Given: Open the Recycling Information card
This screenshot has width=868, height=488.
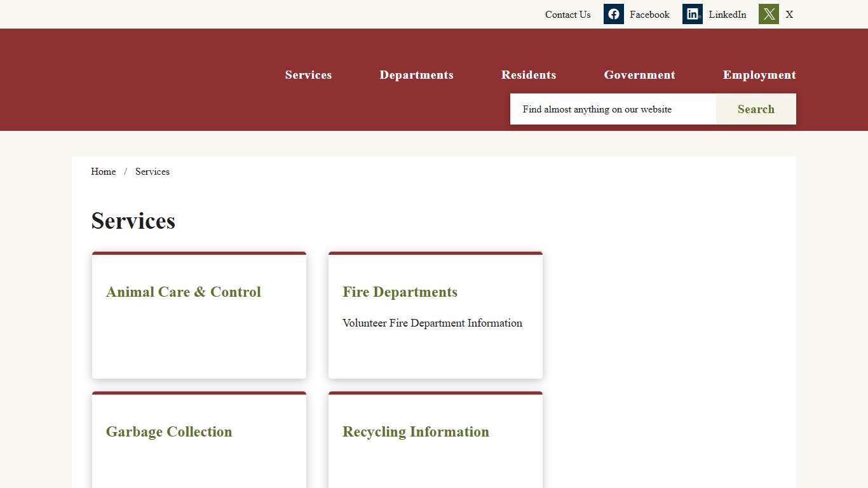Looking at the screenshot, I should tap(416, 432).
